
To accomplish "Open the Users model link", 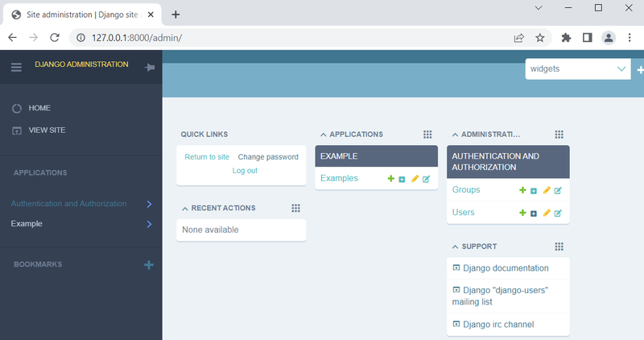I will point(464,213).
